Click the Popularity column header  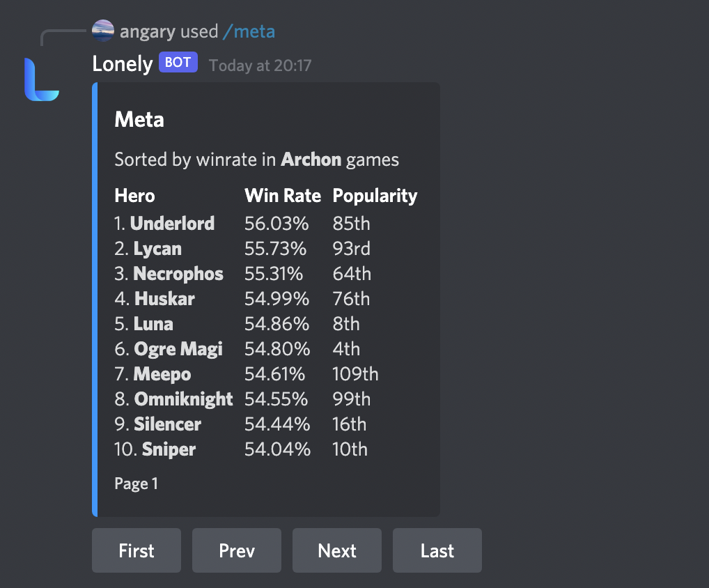pyautogui.click(x=375, y=196)
